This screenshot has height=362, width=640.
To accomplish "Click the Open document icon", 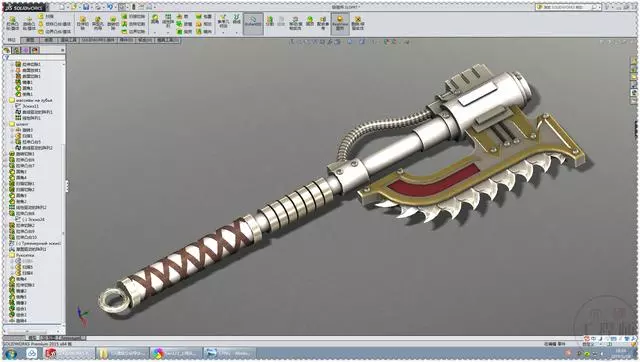I will 74,7.
